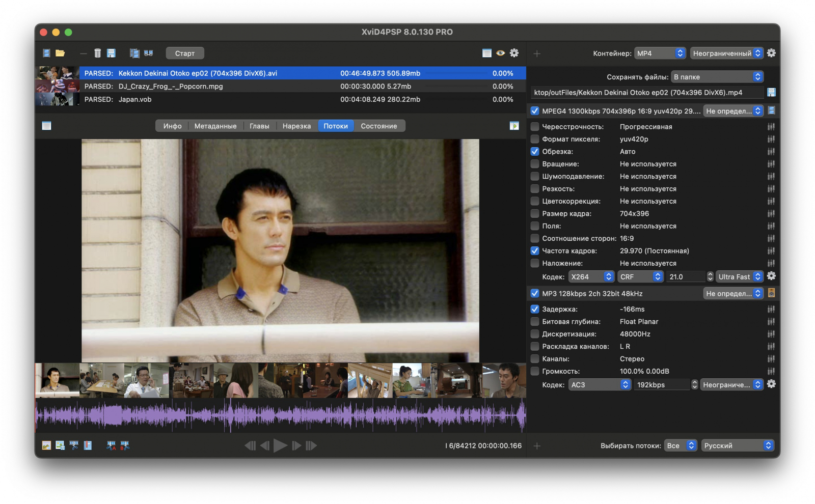Open the Ultra Fast preset dropdown
The width and height of the screenshot is (815, 504).
pos(740,276)
